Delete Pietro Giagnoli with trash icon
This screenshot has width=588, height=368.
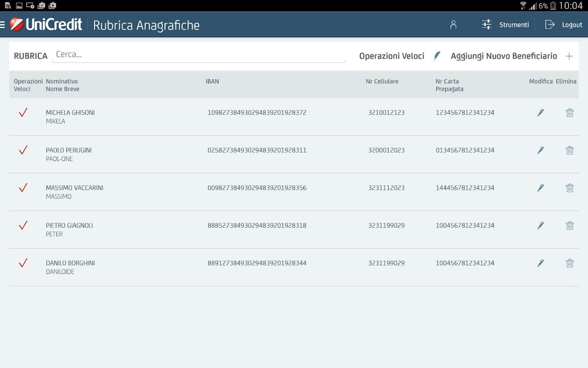(x=570, y=225)
